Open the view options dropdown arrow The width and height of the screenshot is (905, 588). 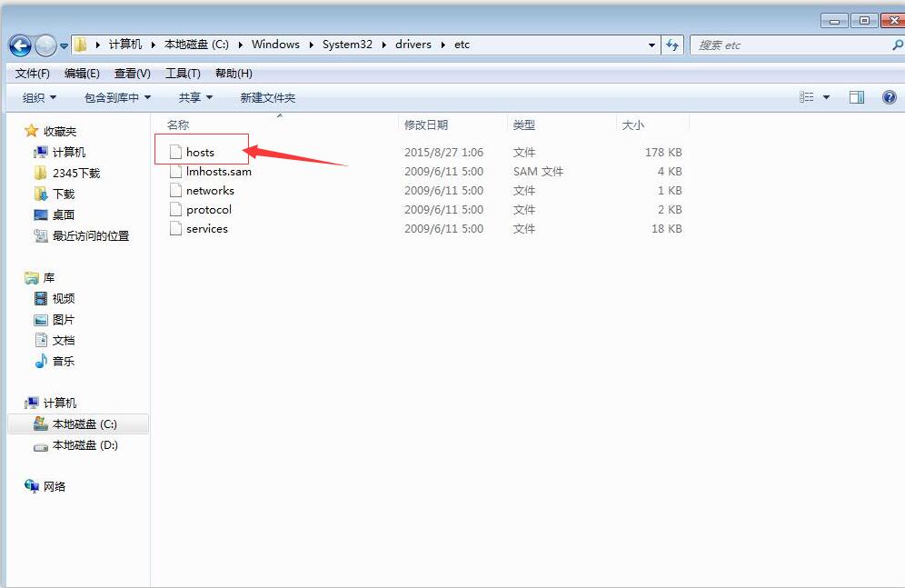point(826,97)
